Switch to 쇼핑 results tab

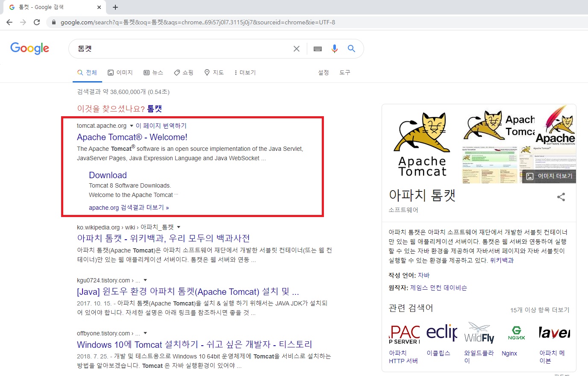click(x=183, y=73)
